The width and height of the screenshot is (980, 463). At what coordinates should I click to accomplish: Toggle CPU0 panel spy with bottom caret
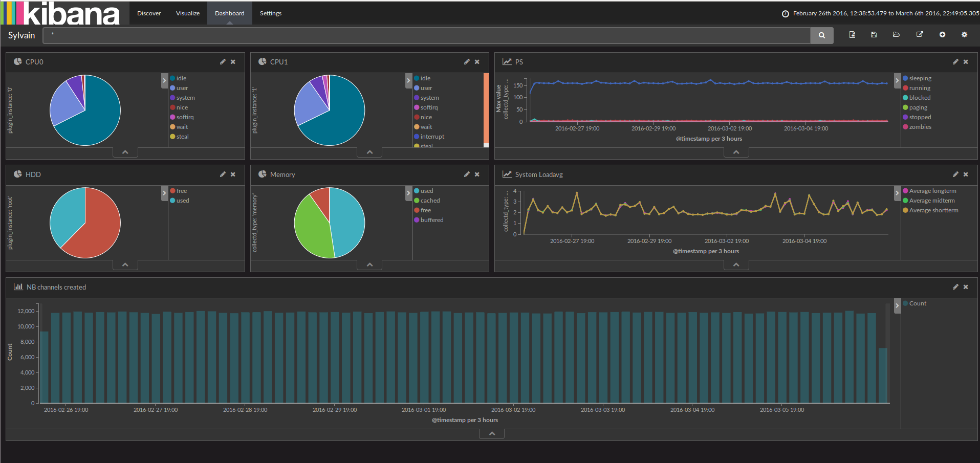(x=125, y=152)
